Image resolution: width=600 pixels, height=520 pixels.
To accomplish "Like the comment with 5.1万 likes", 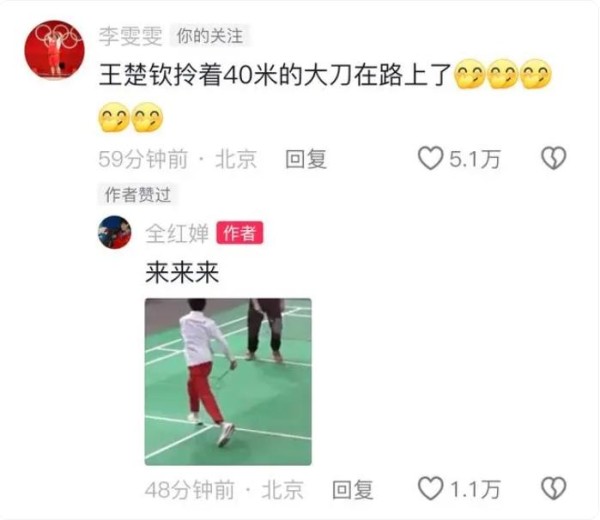I will 430,158.
